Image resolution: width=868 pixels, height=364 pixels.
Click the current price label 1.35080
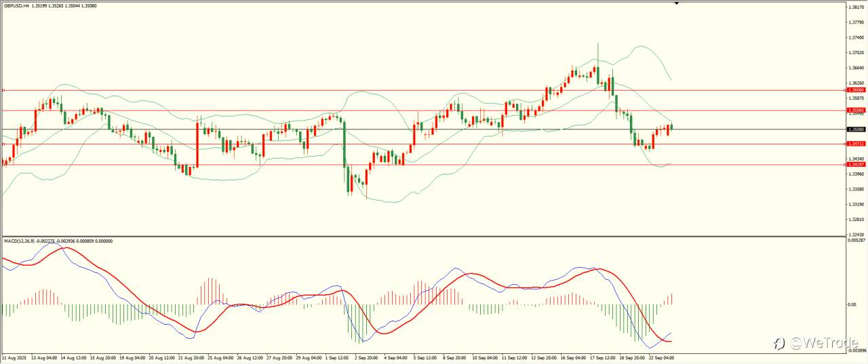point(856,129)
